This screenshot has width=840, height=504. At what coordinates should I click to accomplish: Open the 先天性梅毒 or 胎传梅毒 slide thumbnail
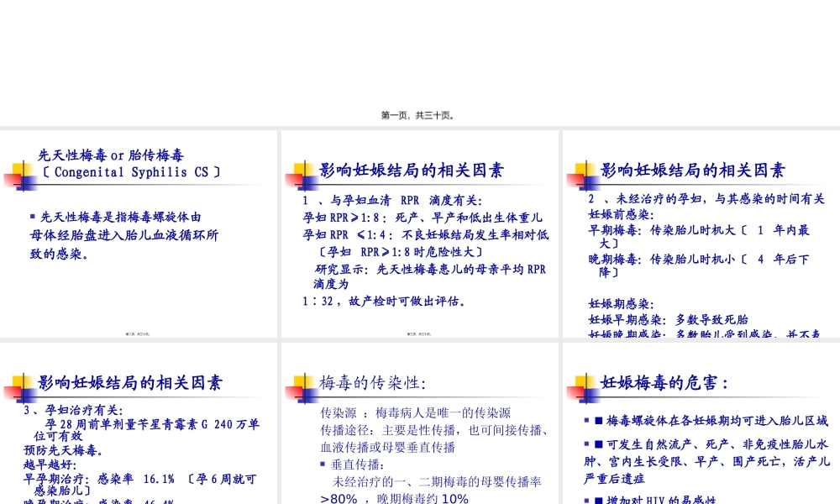(139, 235)
